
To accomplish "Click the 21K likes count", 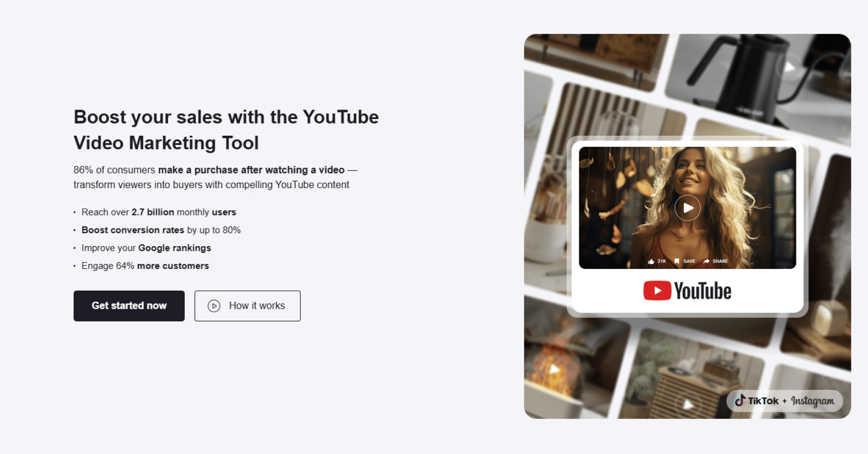I will pos(662,261).
